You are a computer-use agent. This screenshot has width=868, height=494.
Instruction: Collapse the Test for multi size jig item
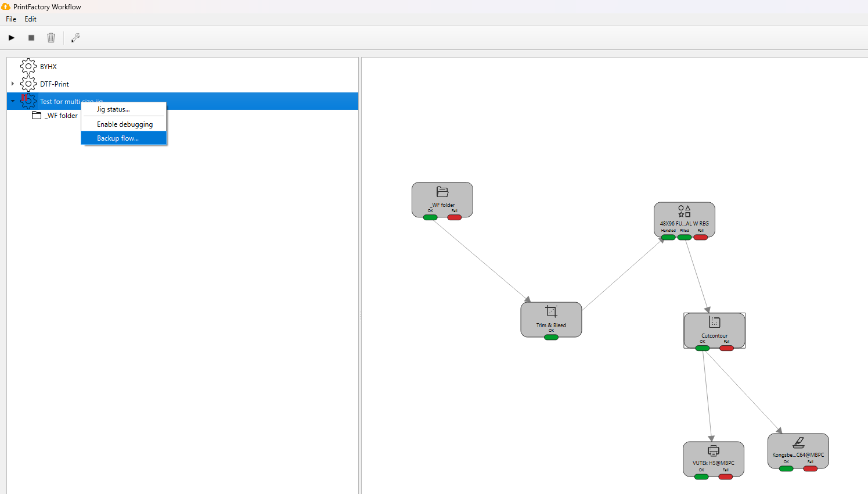pos(13,101)
